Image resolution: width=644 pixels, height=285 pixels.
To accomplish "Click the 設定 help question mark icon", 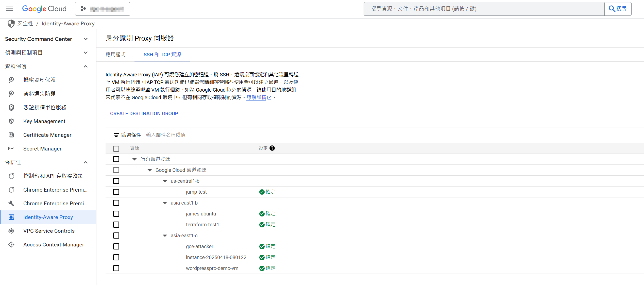I will (x=272, y=148).
